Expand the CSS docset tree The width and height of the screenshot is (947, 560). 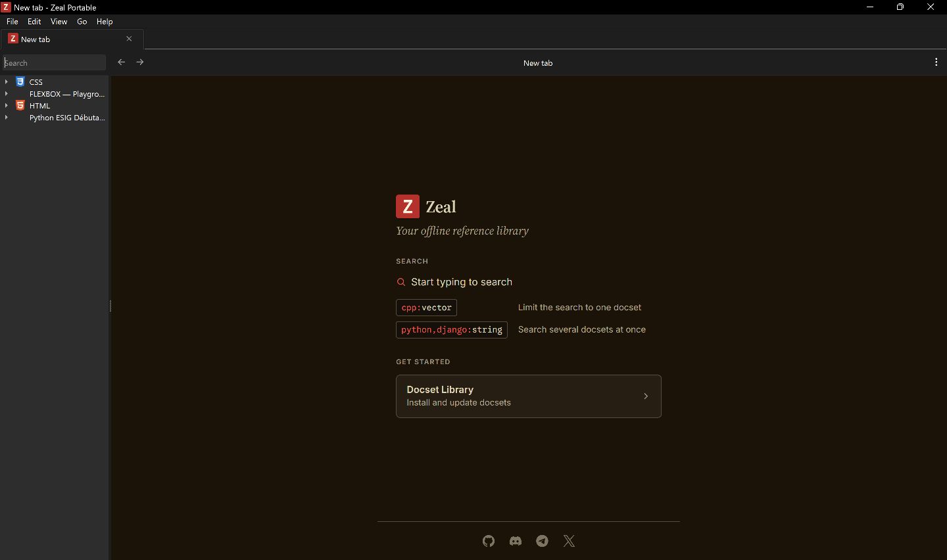coord(7,82)
